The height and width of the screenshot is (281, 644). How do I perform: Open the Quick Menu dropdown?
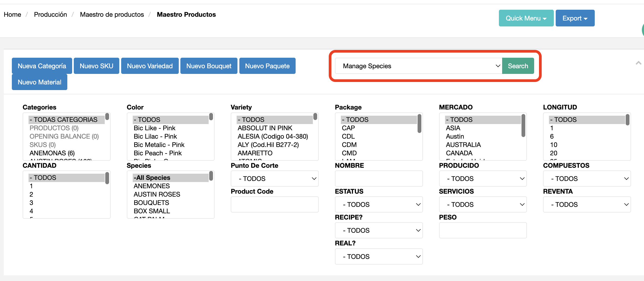click(526, 18)
